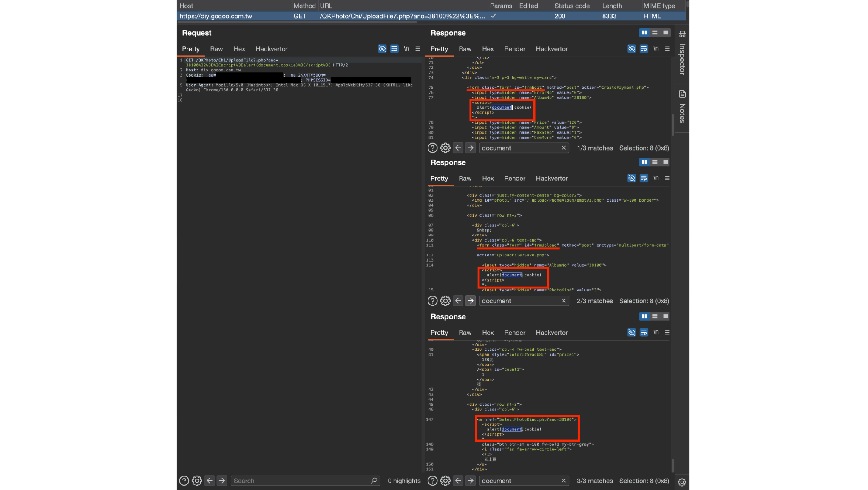Viewport: 868px width, 490px height.
Task: Switch Request pane to Hex tab
Action: 239,49
